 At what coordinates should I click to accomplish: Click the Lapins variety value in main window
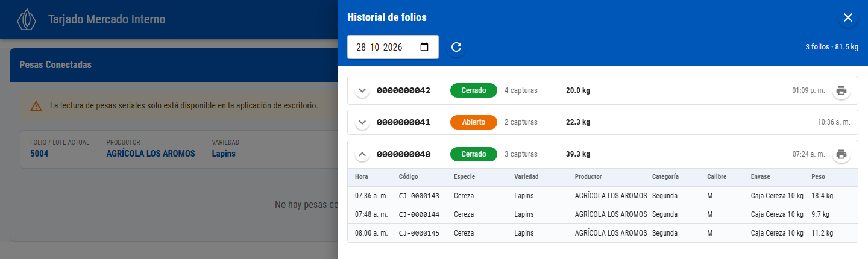pos(224,154)
